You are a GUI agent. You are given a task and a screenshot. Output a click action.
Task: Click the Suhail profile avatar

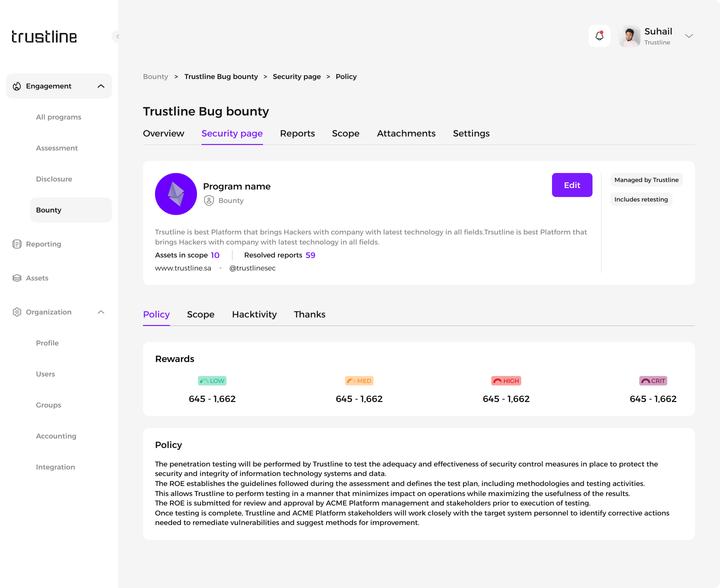[629, 36]
